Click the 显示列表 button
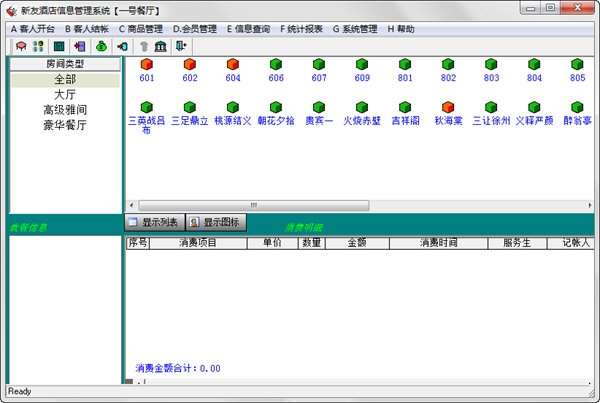Screen dimensions: 600x403 [x=154, y=222]
